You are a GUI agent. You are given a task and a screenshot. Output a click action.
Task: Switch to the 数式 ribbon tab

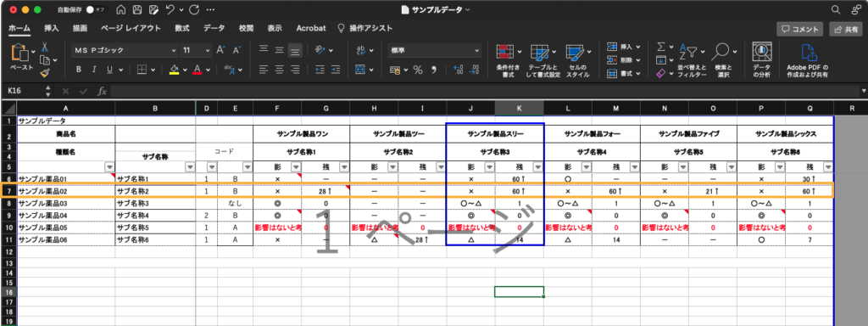[x=182, y=28]
